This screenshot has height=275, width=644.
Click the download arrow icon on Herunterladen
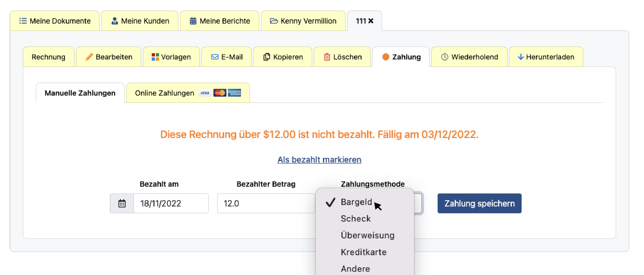[521, 57]
